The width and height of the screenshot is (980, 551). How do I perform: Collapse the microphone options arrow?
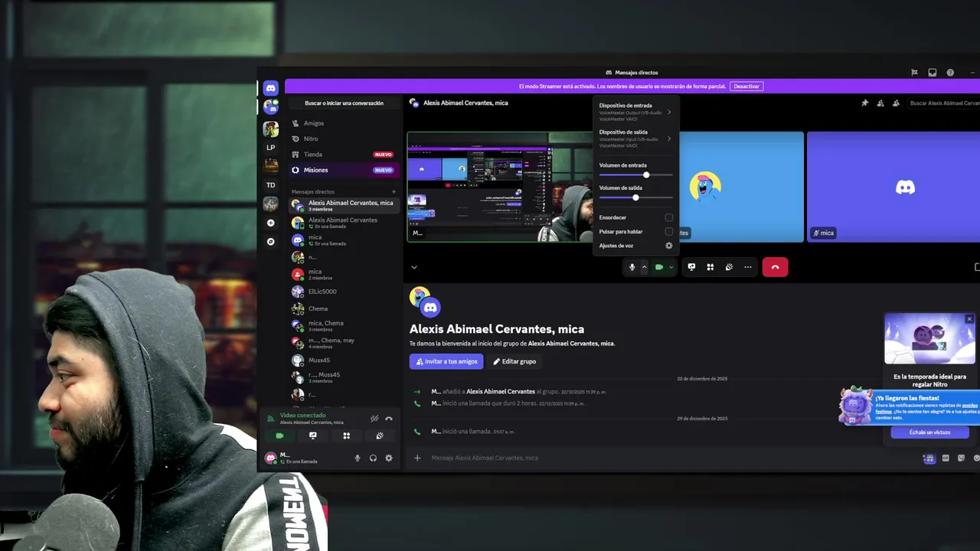coord(644,267)
